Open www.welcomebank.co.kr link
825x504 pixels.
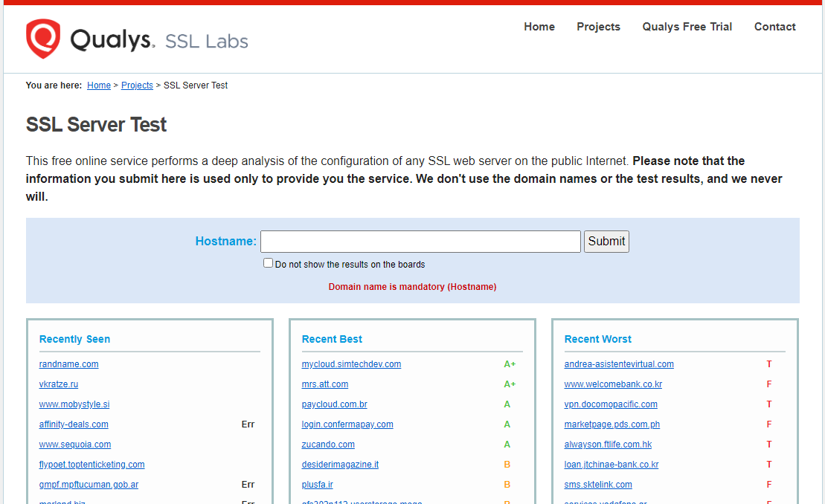(x=613, y=384)
